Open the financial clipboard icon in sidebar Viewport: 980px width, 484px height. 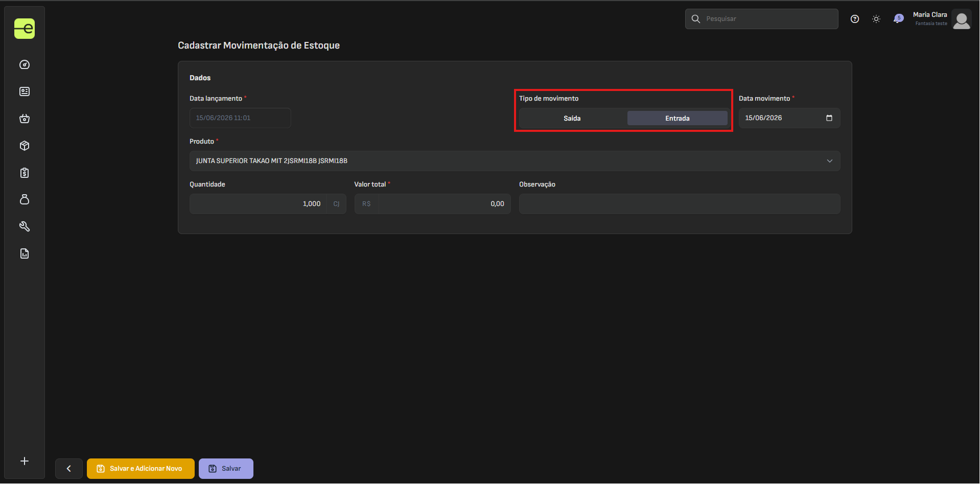25,173
